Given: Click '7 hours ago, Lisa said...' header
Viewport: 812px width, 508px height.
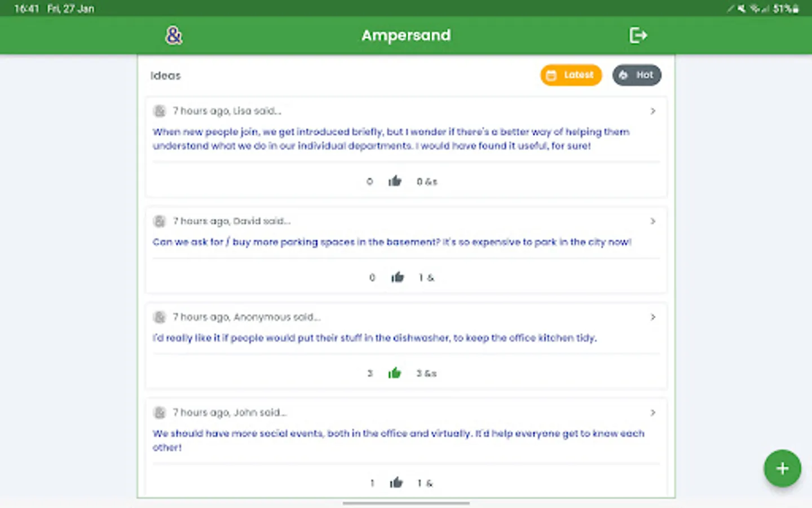Looking at the screenshot, I should tap(227, 111).
